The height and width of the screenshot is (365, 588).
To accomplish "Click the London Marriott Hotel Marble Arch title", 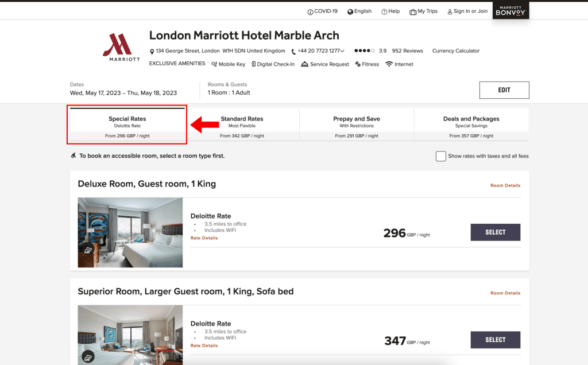I will (244, 35).
